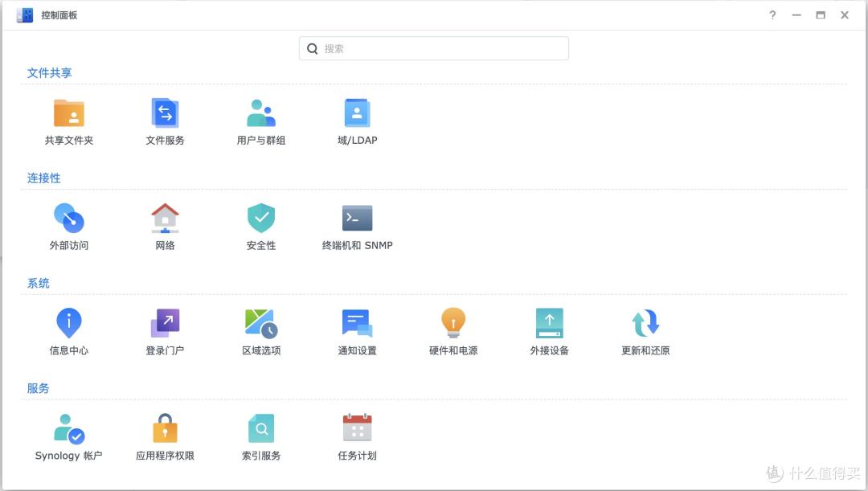Open the 网络 network settings icon
The width and height of the screenshot is (868, 491).
[165, 218]
